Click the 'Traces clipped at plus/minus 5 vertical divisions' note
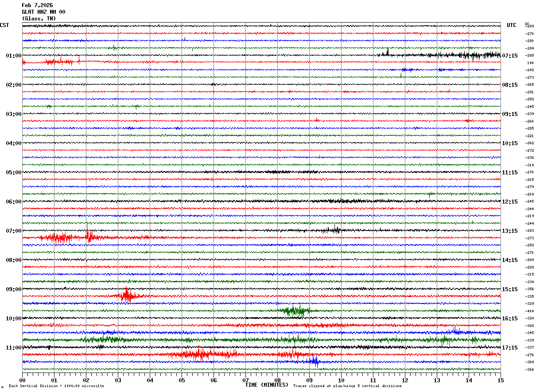Viewport: 536px width, 392px height. coord(347,386)
